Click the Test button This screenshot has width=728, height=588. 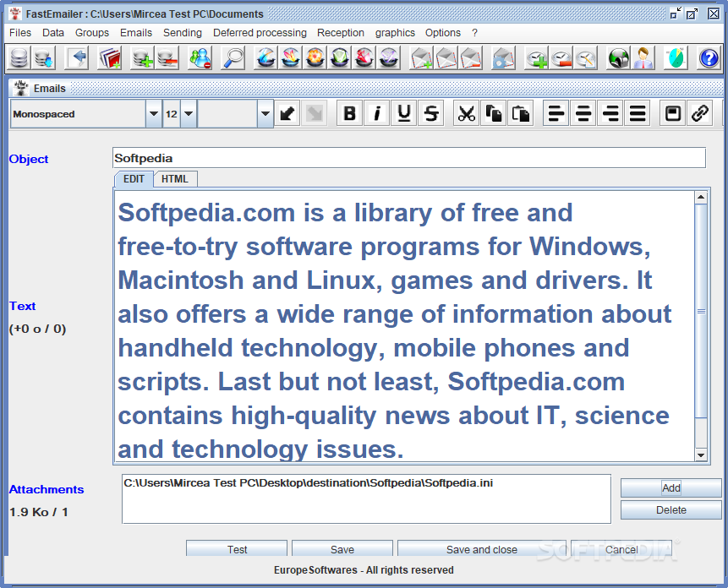[237, 549]
